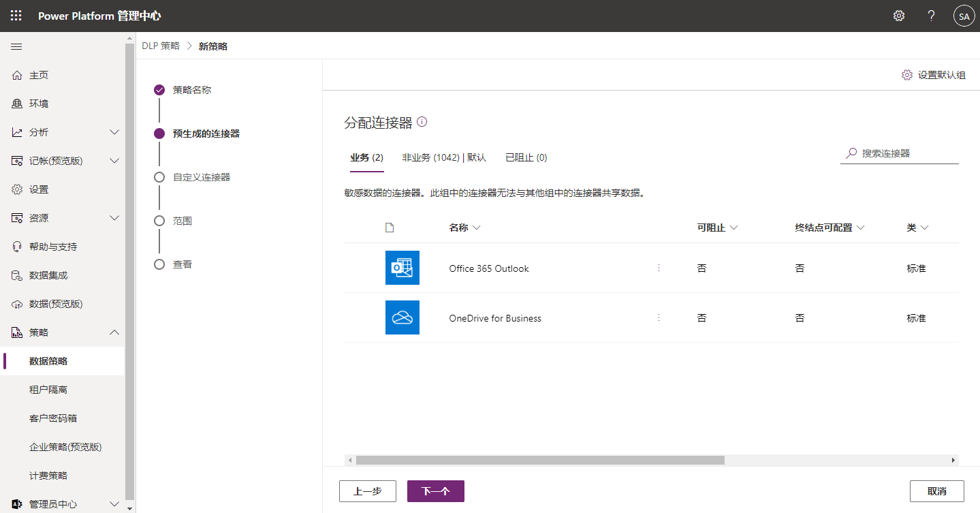Open settings gear in top bar
The image size is (980, 513).
(899, 16)
